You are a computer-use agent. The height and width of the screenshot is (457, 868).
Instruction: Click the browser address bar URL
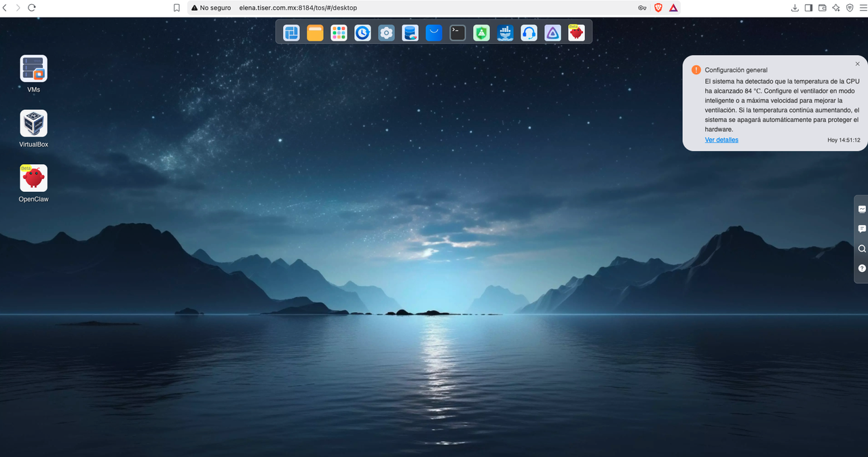298,8
